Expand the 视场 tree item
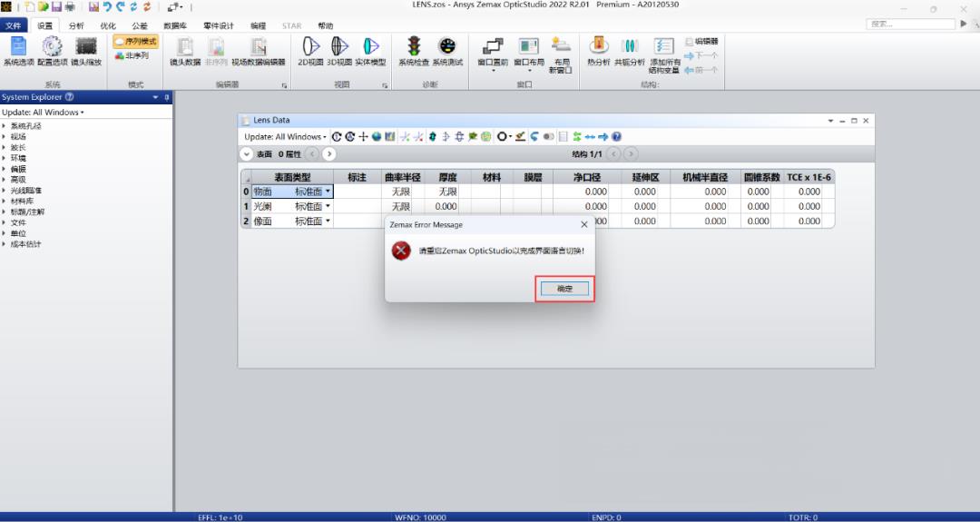This screenshot has height=522, width=980. point(4,136)
